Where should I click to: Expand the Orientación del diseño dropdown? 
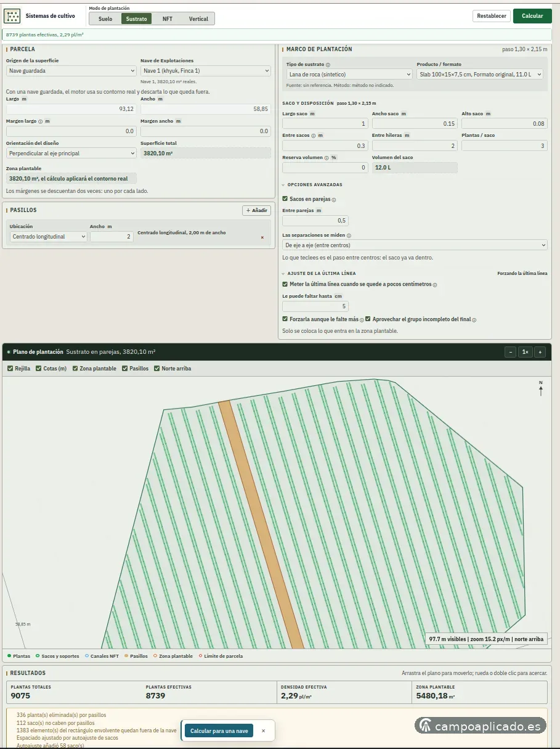[71, 153]
